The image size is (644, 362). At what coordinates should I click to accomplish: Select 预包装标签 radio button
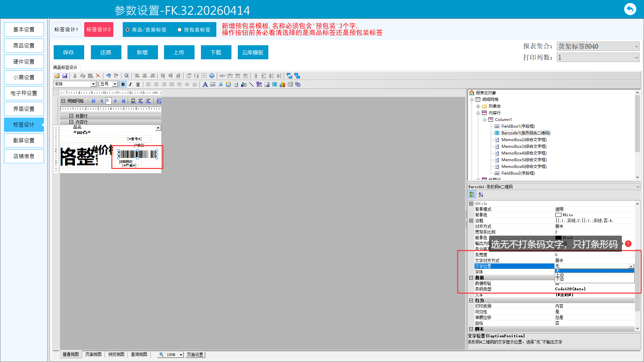(180, 30)
